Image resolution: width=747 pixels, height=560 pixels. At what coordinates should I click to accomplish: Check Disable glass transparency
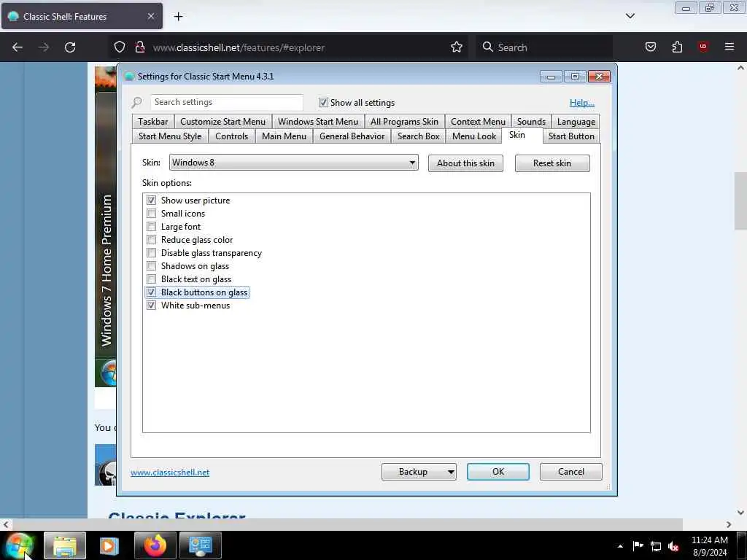tap(152, 253)
